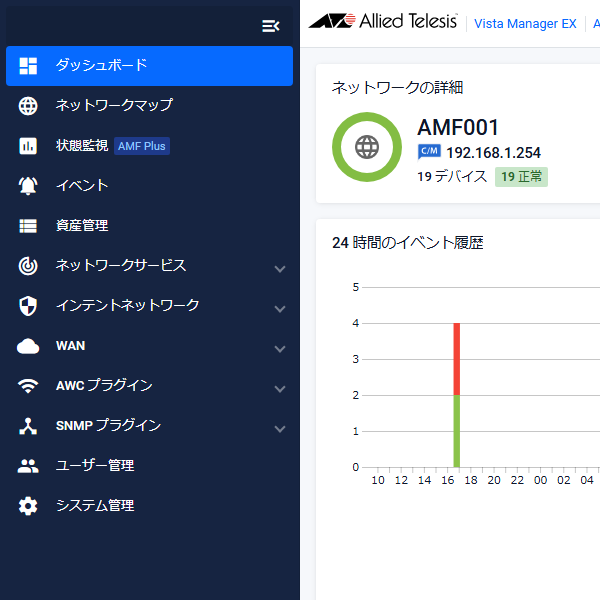This screenshot has height=600, width=600.
Task: Click the Network Map globe icon
Action: 28,106
